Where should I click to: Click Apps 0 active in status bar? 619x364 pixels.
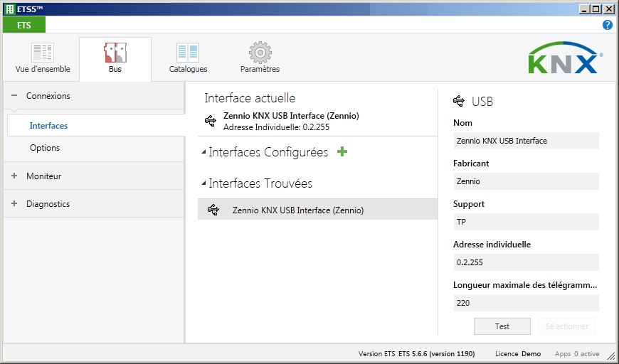click(577, 354)
